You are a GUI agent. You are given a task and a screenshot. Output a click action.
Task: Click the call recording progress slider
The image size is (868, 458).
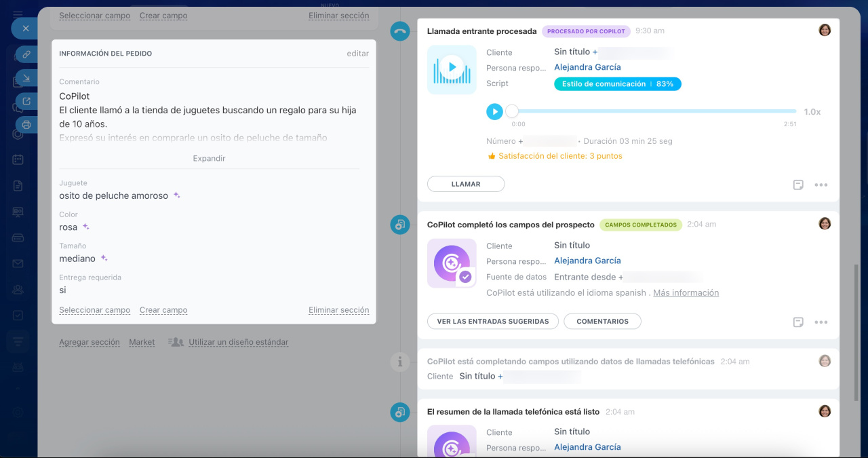pos(654,111)
